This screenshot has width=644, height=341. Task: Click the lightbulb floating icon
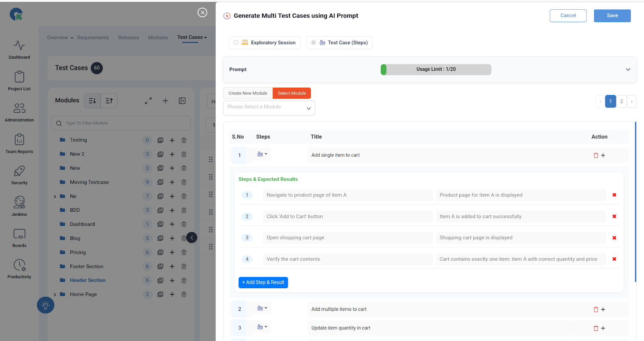click(x=45, y=305)
